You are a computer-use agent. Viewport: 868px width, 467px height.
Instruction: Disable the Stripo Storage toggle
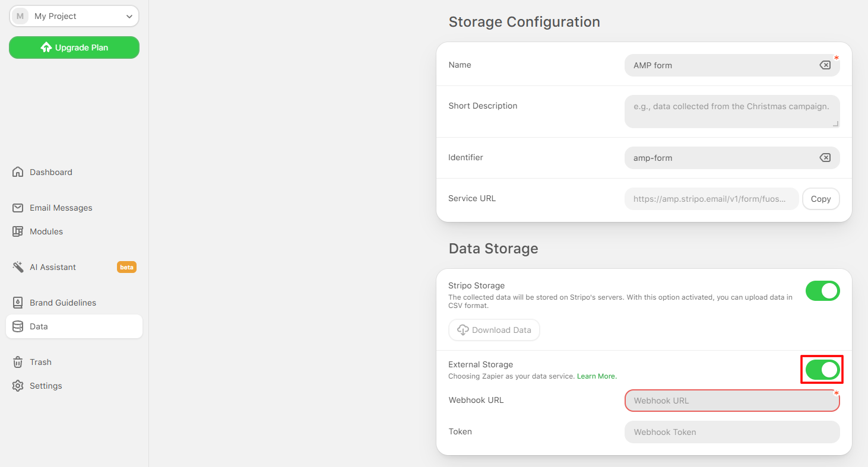tap(822, 291)
